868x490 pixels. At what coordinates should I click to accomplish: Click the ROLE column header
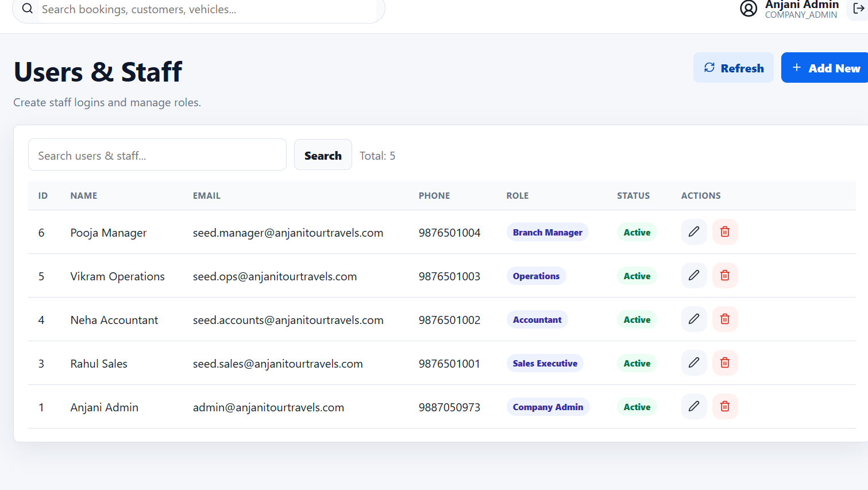coord(518,195)
